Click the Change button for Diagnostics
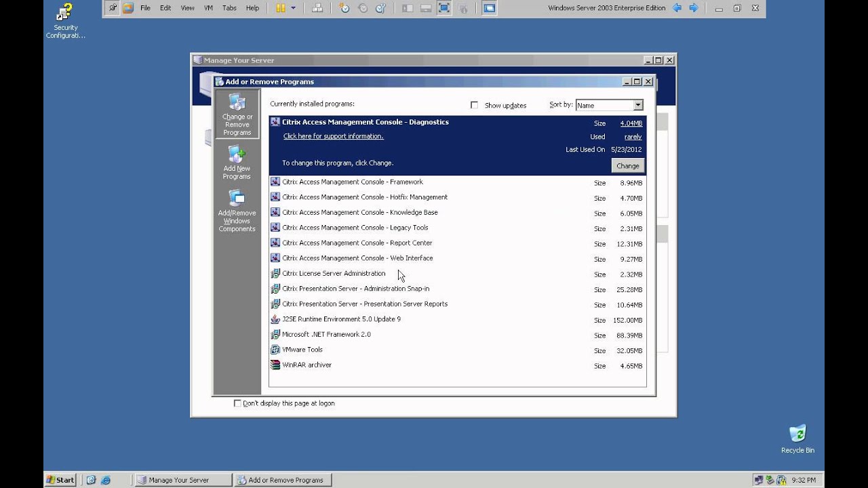The width and height of the screenshot is (868, 488). click(x=628, y=165)
